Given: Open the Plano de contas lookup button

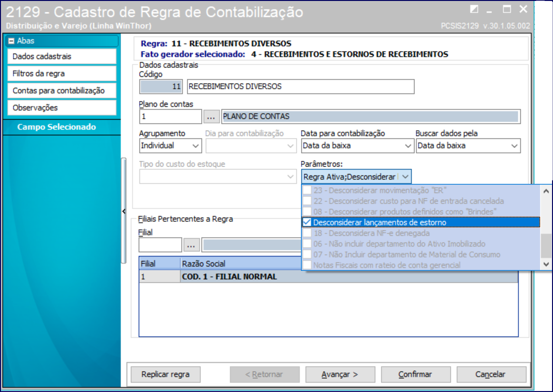Looking at the screenshot, I should (211, 117).
